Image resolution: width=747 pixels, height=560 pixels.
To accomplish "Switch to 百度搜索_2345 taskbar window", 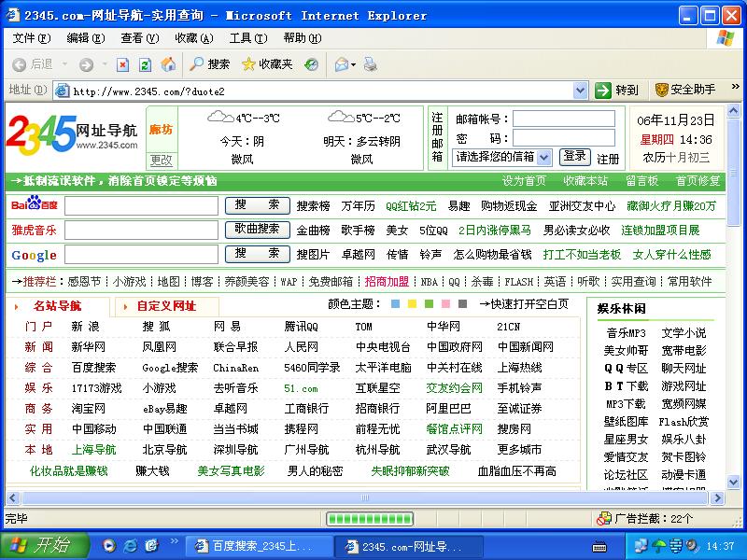I will [258, 546].
